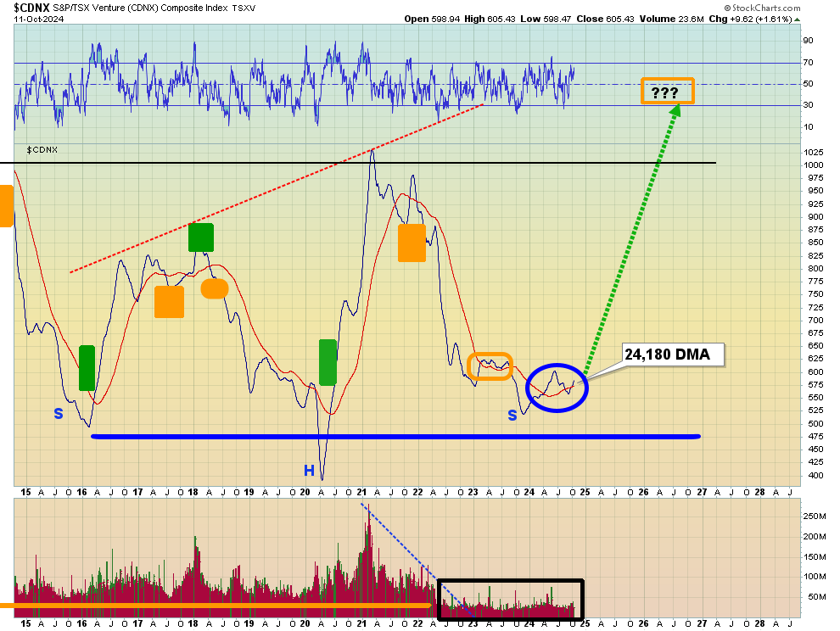Click the 21 year marker on price axis
Image resolution: width=840 pixels, height=631 pixels.
click(361, 492)
